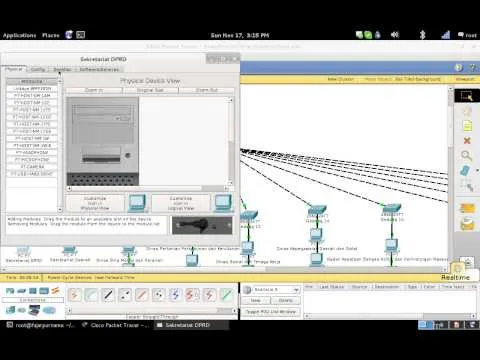Click the Bluetooth icon in top panel
Viewport: 480px width, 360px height.
click(422, 35)
